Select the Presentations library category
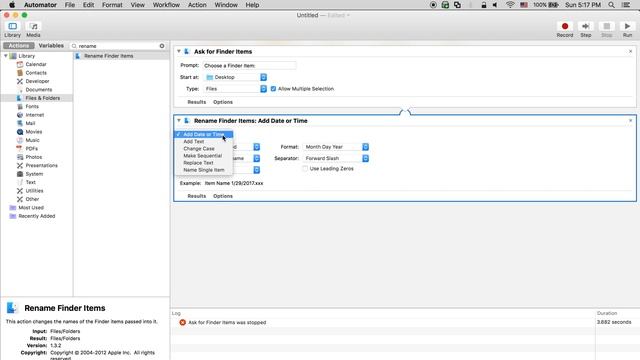640x360 pixels. (41, 165)
